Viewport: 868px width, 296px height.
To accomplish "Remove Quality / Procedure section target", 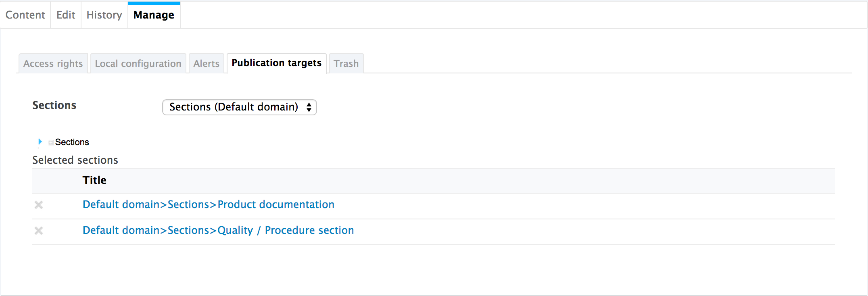I will (39, 231).
